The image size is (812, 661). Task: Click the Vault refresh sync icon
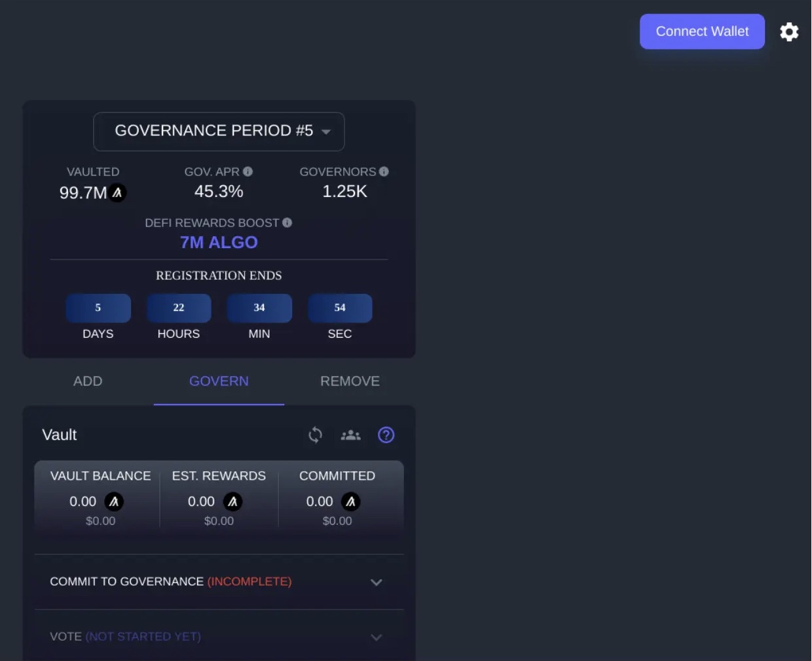(315, 435)
